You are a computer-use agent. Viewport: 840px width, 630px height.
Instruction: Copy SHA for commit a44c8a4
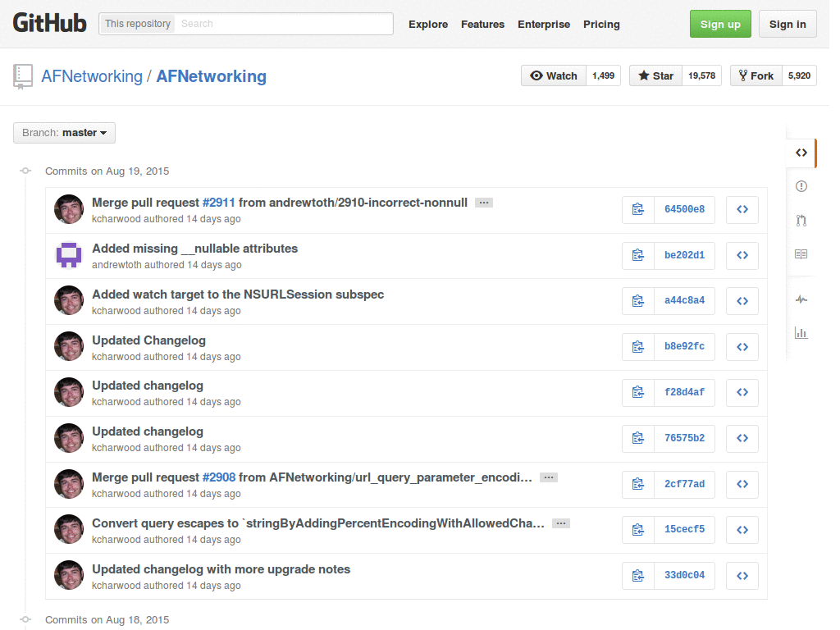[638, 301]
